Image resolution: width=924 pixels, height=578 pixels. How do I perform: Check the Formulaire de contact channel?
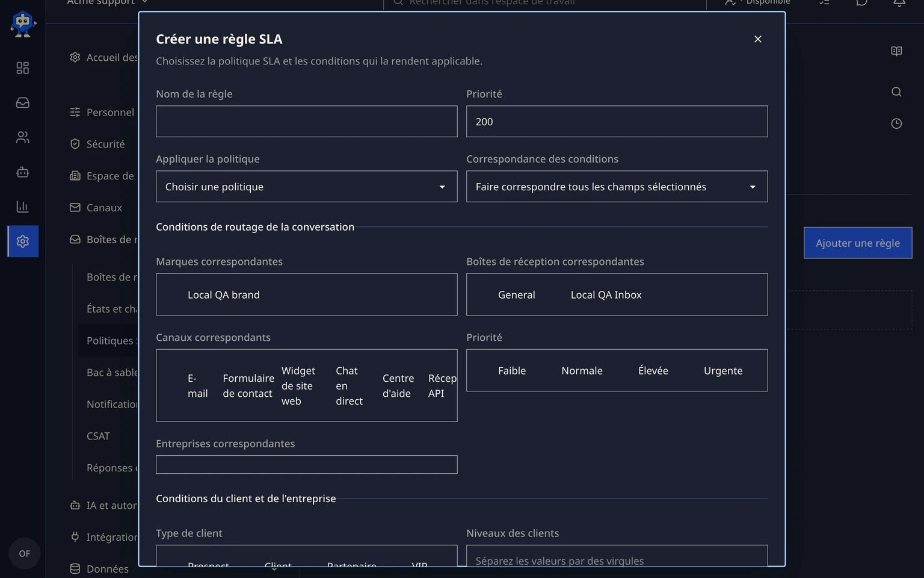coord(248,386)
